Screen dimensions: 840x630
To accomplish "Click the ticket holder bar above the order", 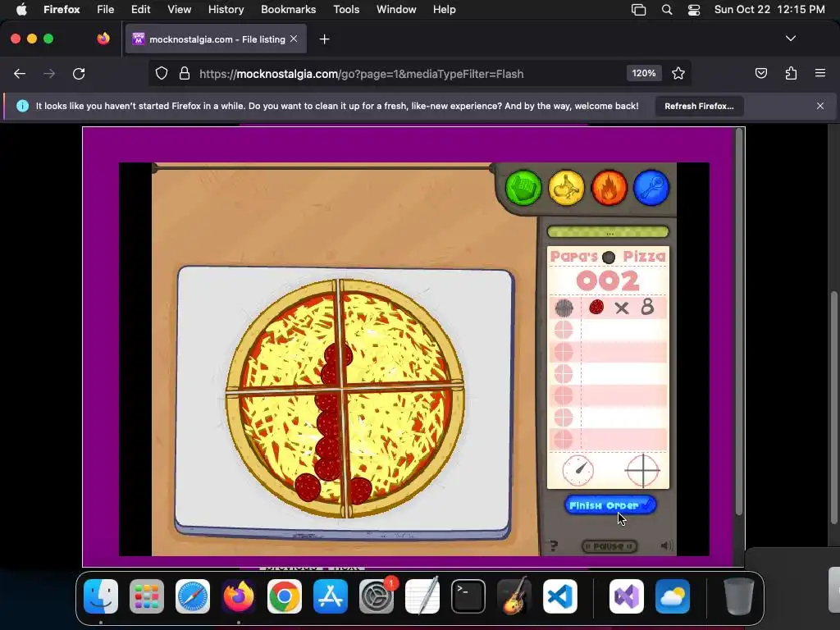I will (x=608, y=232).
